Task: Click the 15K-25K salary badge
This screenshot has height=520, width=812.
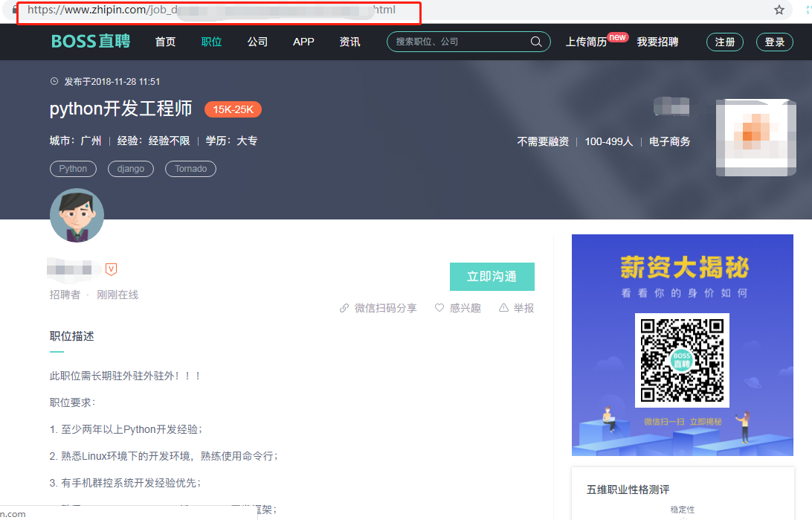Action: point(233,109)
